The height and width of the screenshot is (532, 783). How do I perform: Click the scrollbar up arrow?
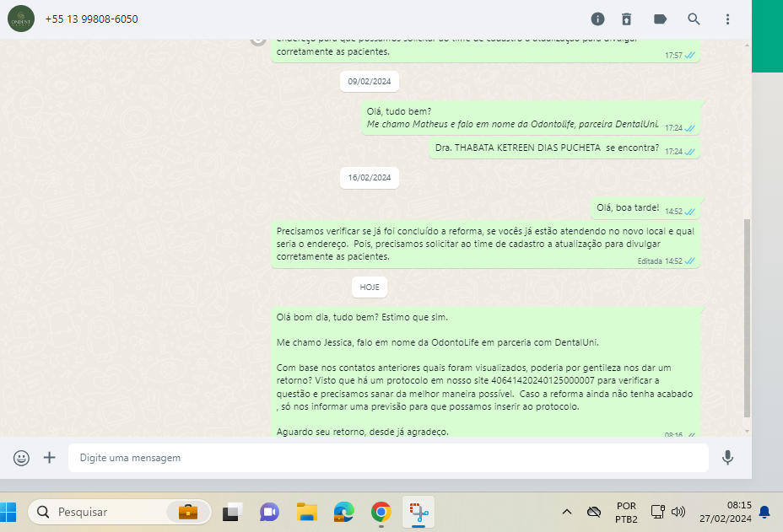[747, 45]
